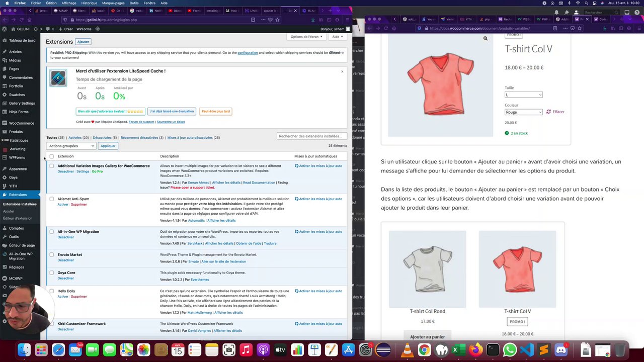The width and height of the screenshot is (644, 362).
Task: Bookmark the WooCommerce docs page with the star
Action: coord(580,28)
